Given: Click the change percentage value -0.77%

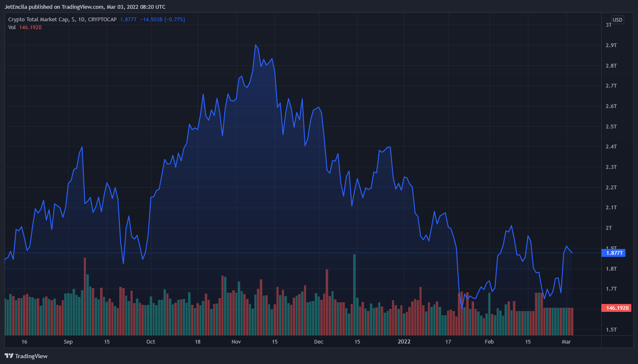Looking at the screenshot, I should click(x=175, y=19).
